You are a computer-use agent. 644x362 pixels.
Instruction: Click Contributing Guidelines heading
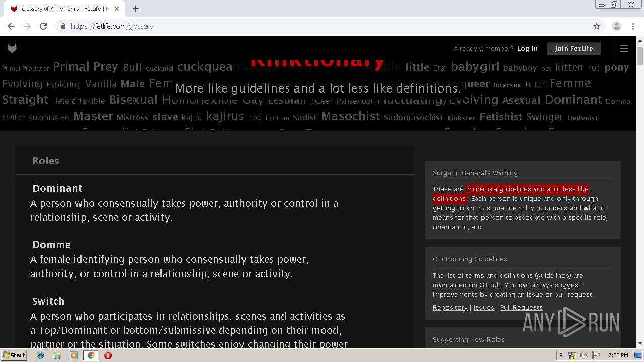[470, 259]
